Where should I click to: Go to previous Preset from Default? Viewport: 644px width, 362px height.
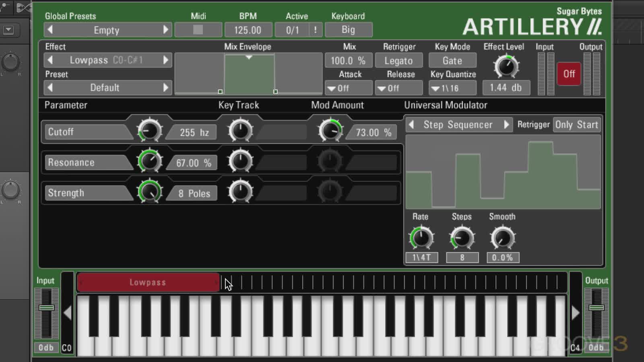click(x=50, y=87)
